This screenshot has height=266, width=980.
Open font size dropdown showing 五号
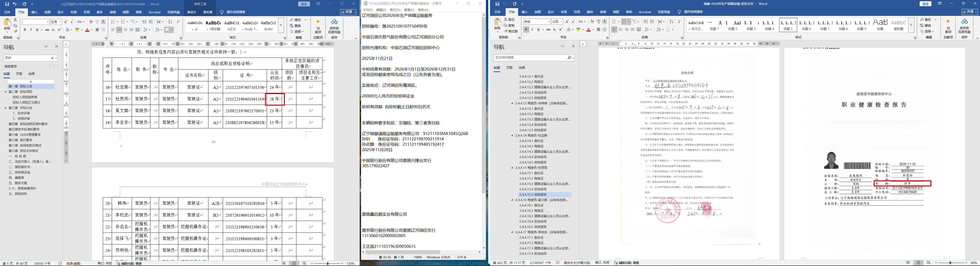60,22
